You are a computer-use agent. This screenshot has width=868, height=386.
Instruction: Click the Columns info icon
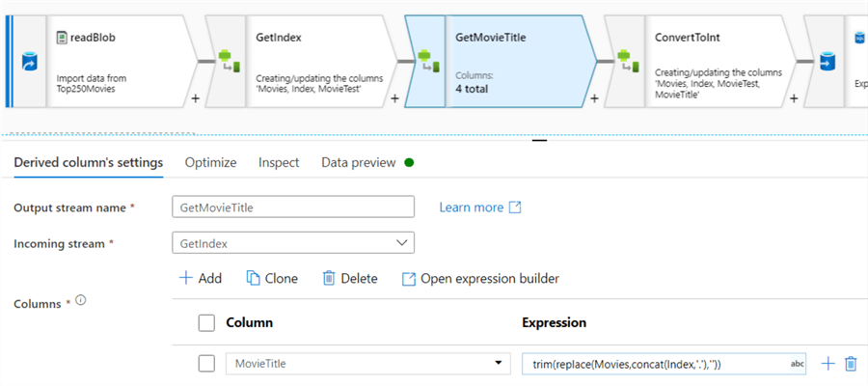point(81,300)
